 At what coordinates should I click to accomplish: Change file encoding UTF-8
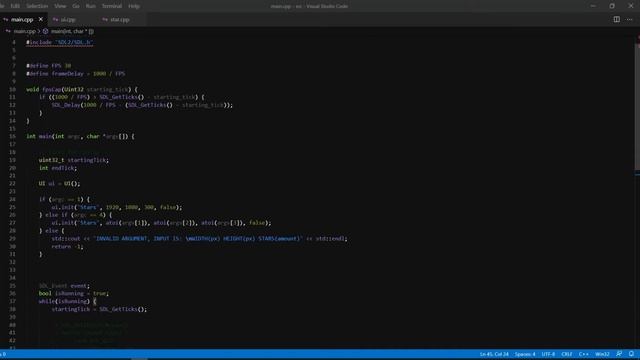pos(548,354)
